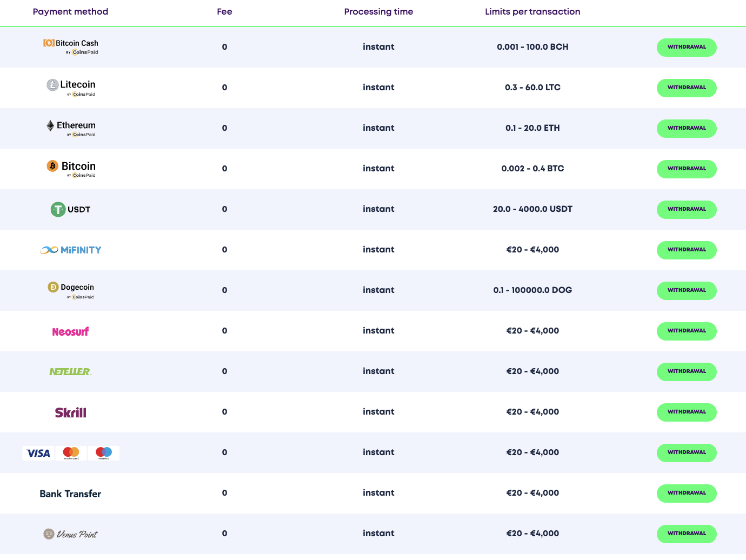Click 'instant' in the Neosurf row
The image size is (746, 560).
click(378, 331)
